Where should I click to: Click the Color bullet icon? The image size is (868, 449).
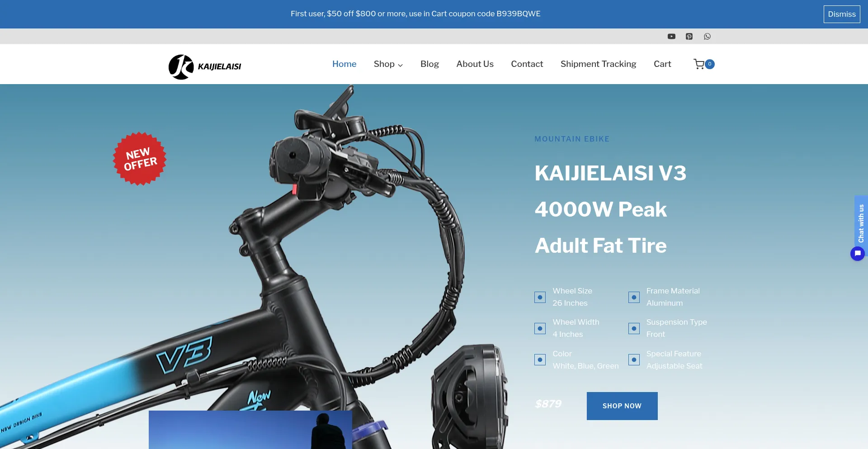[x=540, y=359]
